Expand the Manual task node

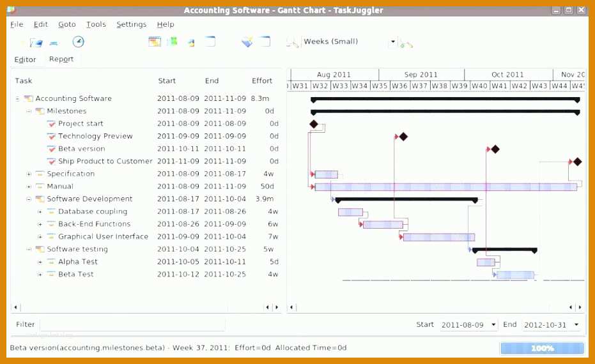click(x=29, y=186)
